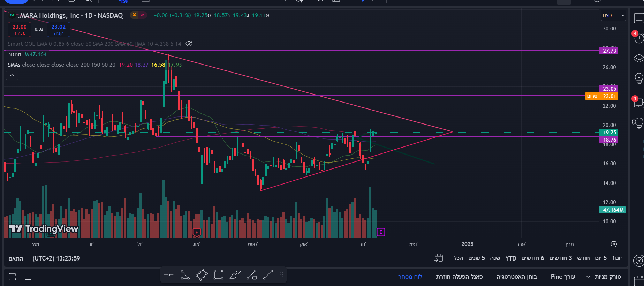
Task: Open the trading panel tab
Action: pyautogui.click(x=410, y=277)
